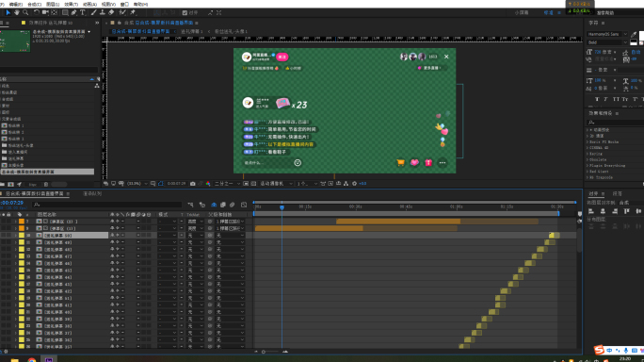Select the Unified Camera tool
This screenshot has width=644, height=362.
pyautogui.click(x=45, y=13)
